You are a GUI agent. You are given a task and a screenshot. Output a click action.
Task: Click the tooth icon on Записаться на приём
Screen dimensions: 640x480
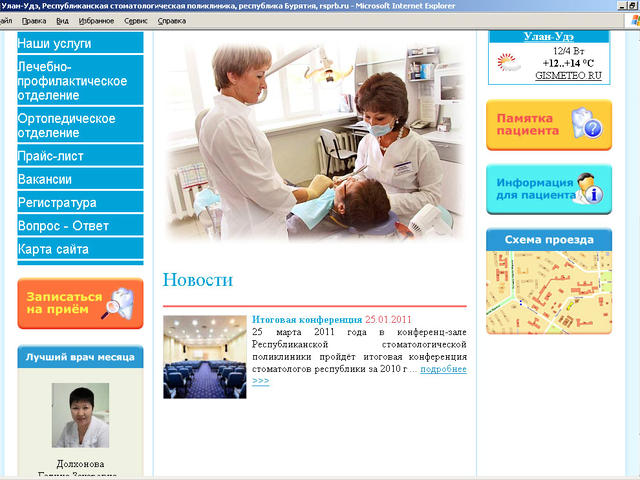point(120,302)
